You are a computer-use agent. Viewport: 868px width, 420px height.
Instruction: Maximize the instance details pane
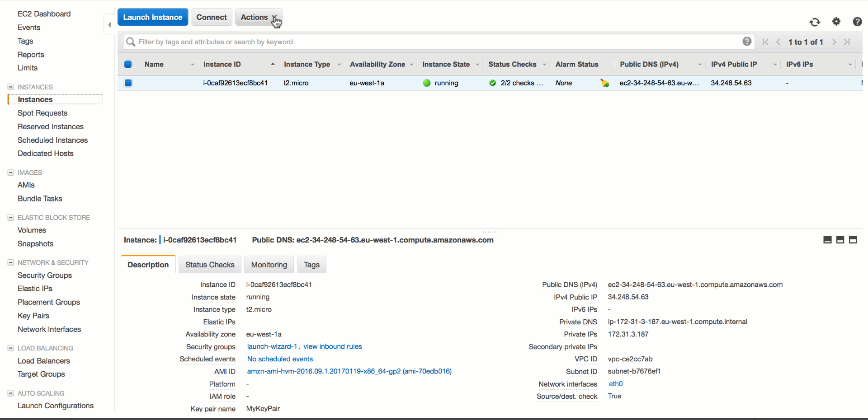point(853,240)
